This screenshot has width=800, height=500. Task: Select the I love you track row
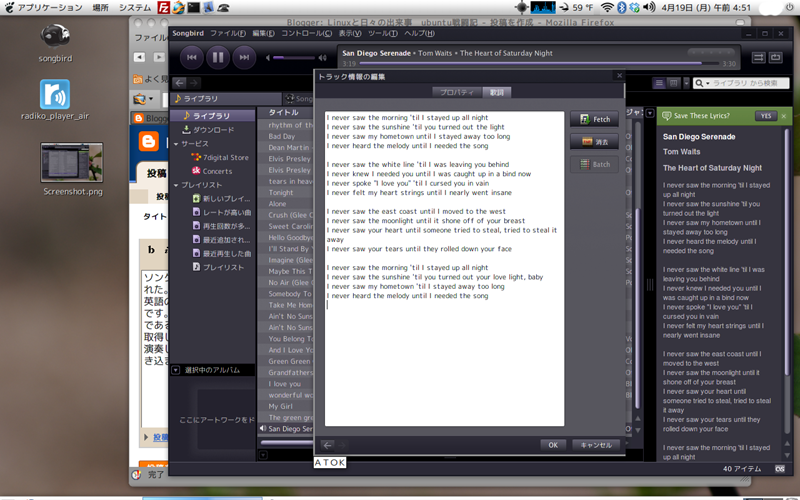coord(286,384)
